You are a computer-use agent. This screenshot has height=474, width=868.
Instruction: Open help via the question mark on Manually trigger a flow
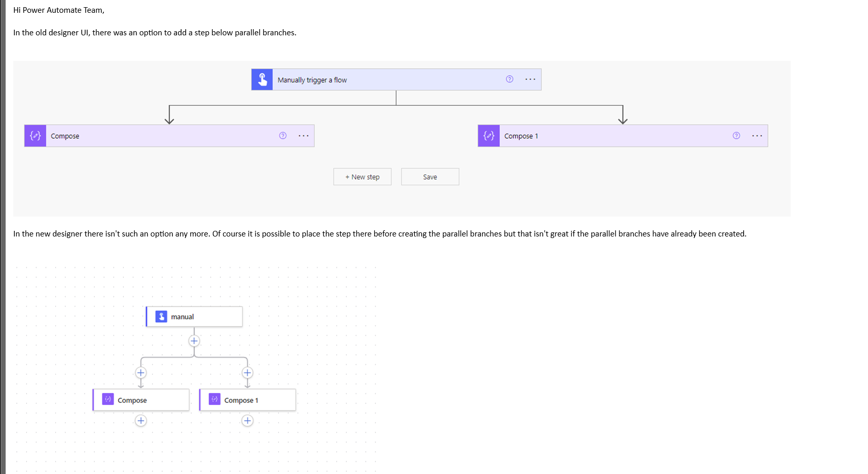[509, 79]
